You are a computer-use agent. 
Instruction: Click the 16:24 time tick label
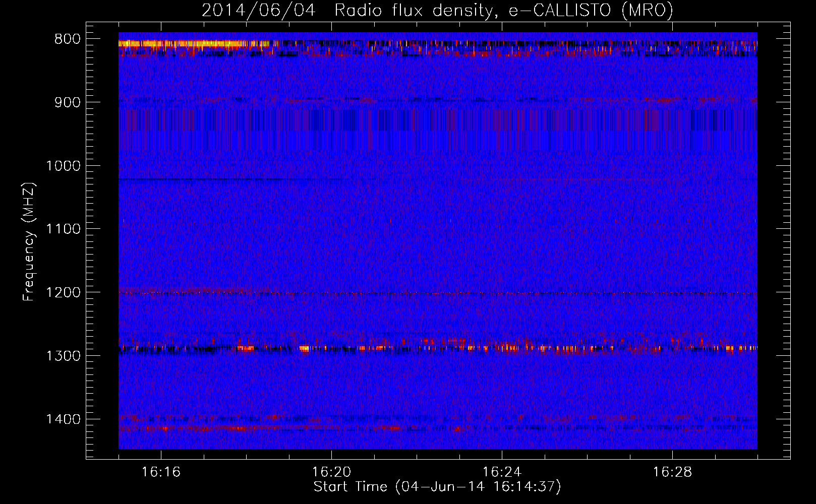coord(502,472)
